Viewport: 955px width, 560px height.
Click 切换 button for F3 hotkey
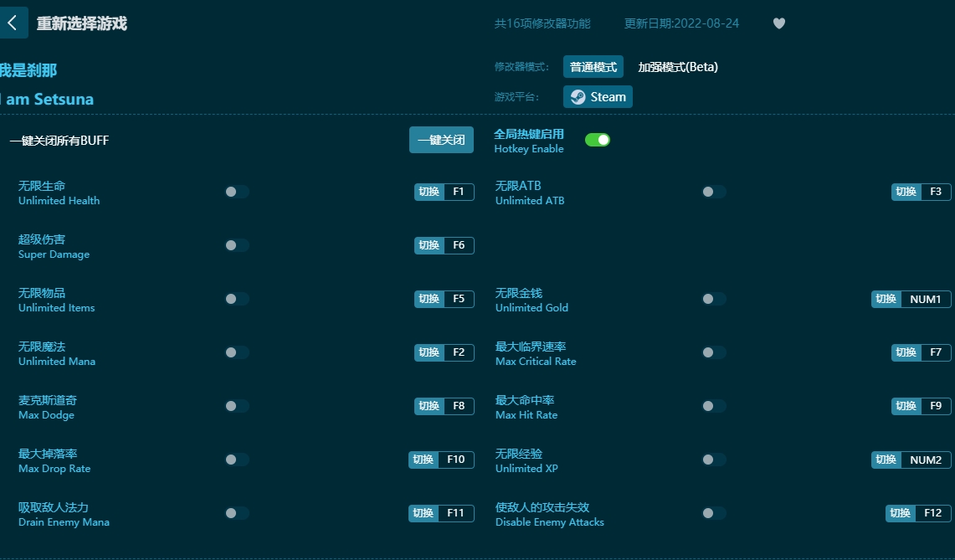pyautogui.click(x=906, y=192)
